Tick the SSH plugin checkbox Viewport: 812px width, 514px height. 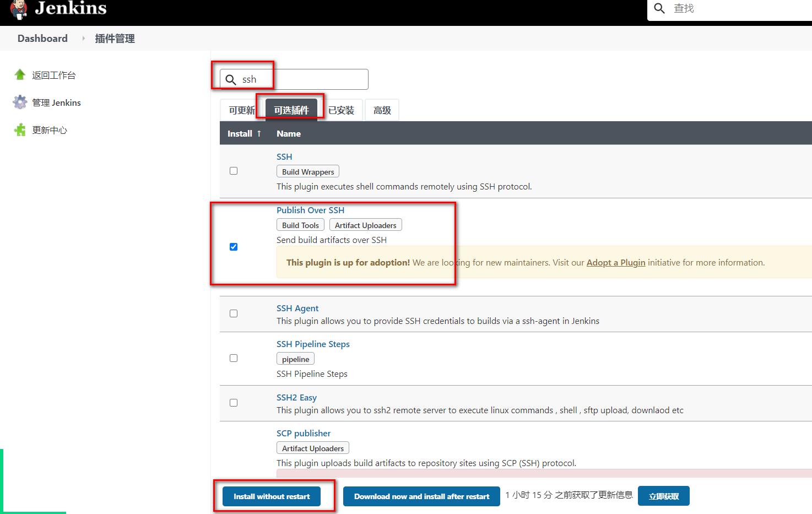pyautogui.click(x=234, y=171)
